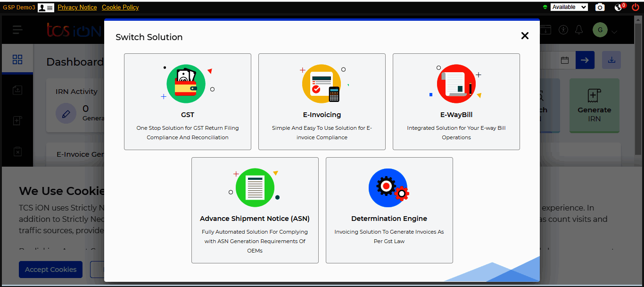Click the upload document icon in the left sidebar
This screenshot has width=644, height=287.
(17, 90)
